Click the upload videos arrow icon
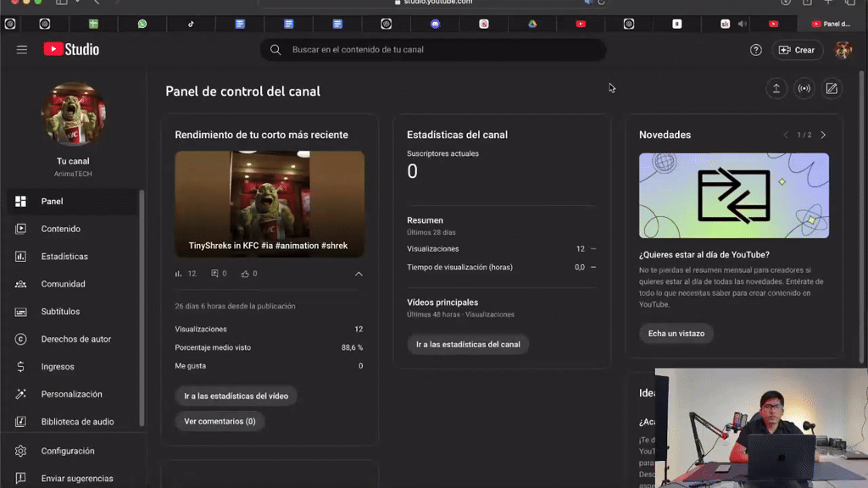Screen dimensions: 868x488 pos(776,88)
